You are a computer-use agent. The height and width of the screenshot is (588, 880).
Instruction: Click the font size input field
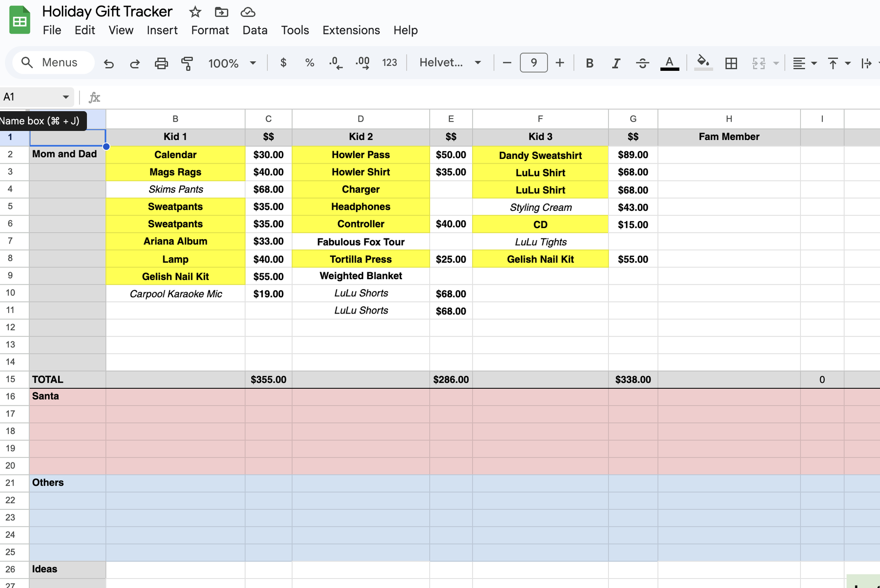coord(533,63)
